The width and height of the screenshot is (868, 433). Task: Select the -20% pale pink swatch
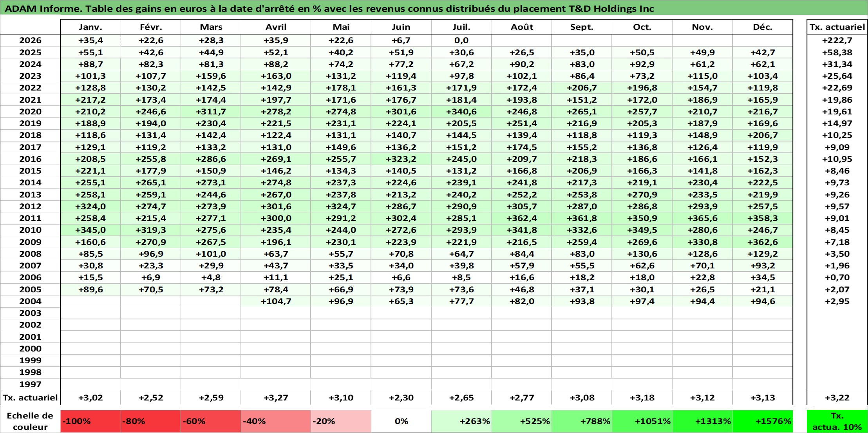pyautogui.click(x=341, y=421)
